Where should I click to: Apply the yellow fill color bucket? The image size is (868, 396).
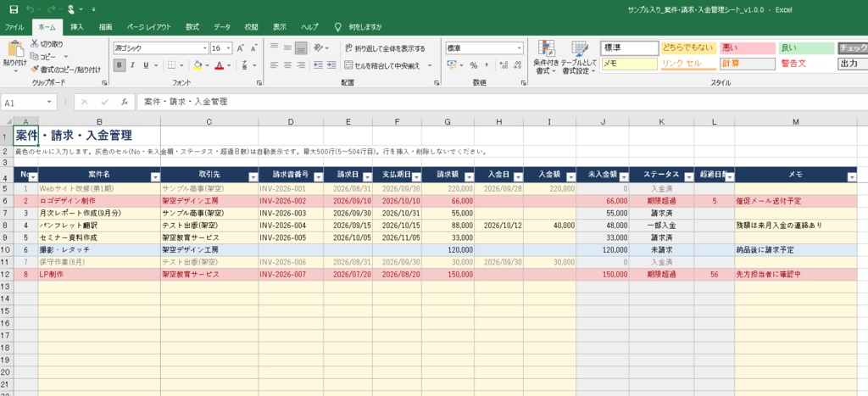pyautogui.click(x=198, y=65)
